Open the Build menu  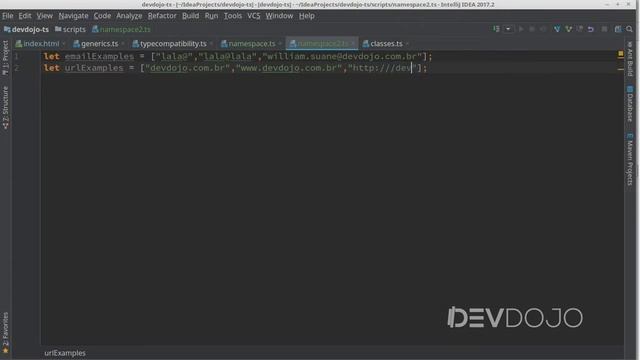[190, 16]
